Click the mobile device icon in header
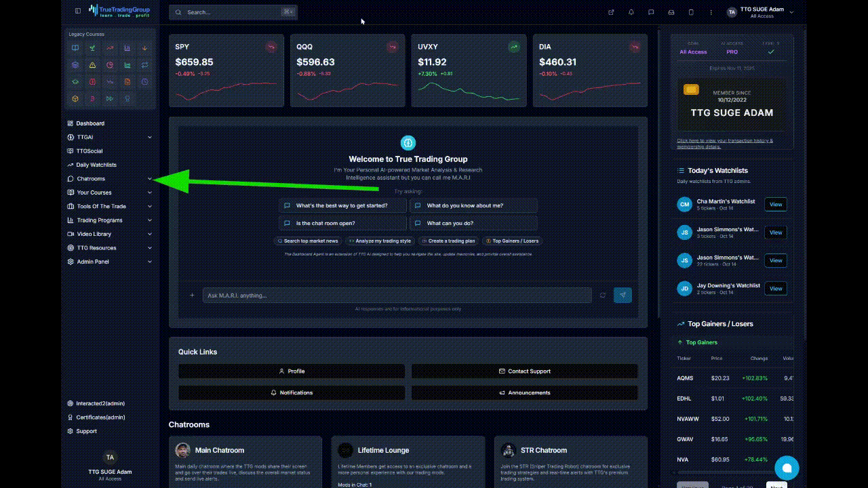The image size is (868, 488). coord(691,12)
